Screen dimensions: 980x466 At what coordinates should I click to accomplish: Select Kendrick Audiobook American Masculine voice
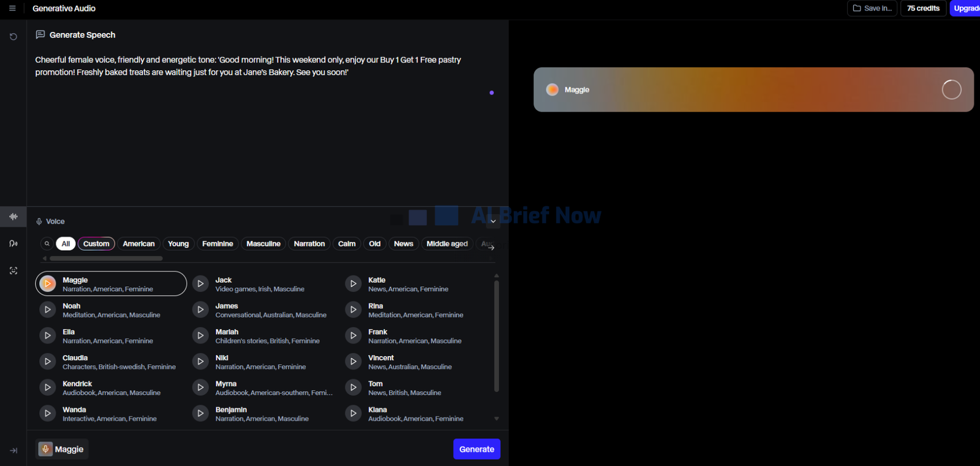tap(111, 388)
